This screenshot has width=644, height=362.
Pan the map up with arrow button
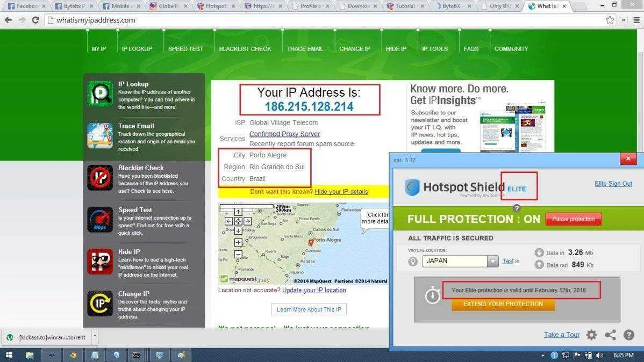tap(238, 212)
